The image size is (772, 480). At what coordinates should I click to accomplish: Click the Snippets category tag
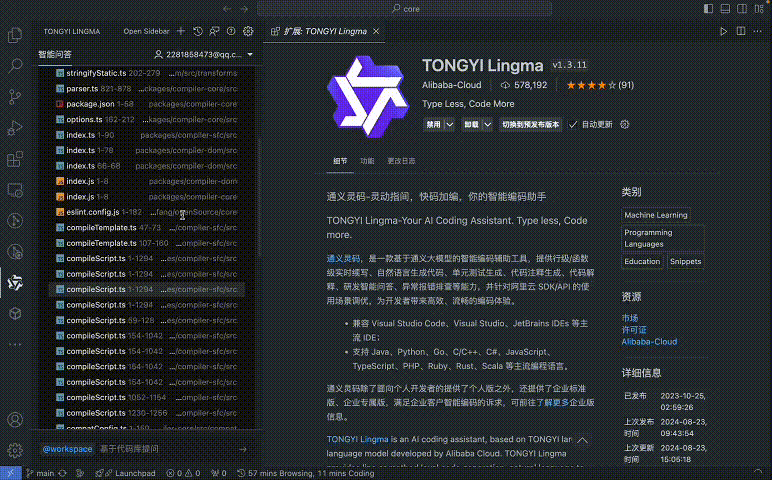point(685,261)
